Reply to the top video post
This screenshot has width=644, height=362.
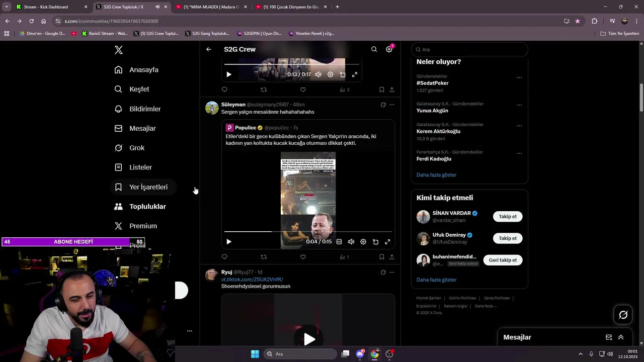[x=224, y=89]
